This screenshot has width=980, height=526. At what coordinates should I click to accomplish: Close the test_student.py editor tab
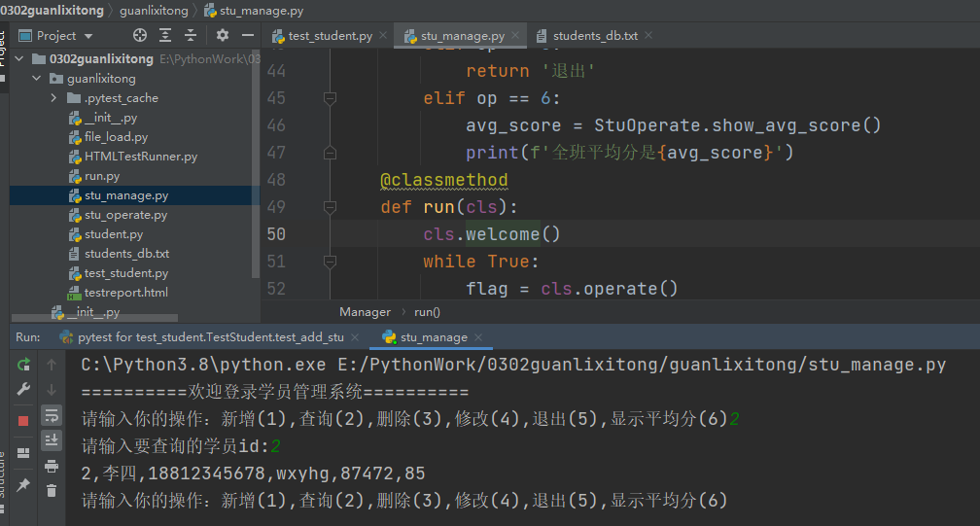[x=383, y=36]
